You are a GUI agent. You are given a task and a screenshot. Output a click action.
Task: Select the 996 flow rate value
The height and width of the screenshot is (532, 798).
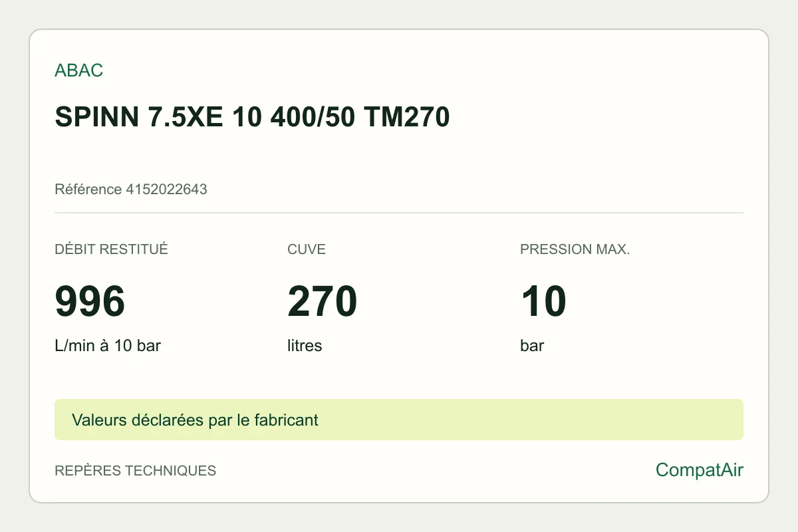click(90, 301)
